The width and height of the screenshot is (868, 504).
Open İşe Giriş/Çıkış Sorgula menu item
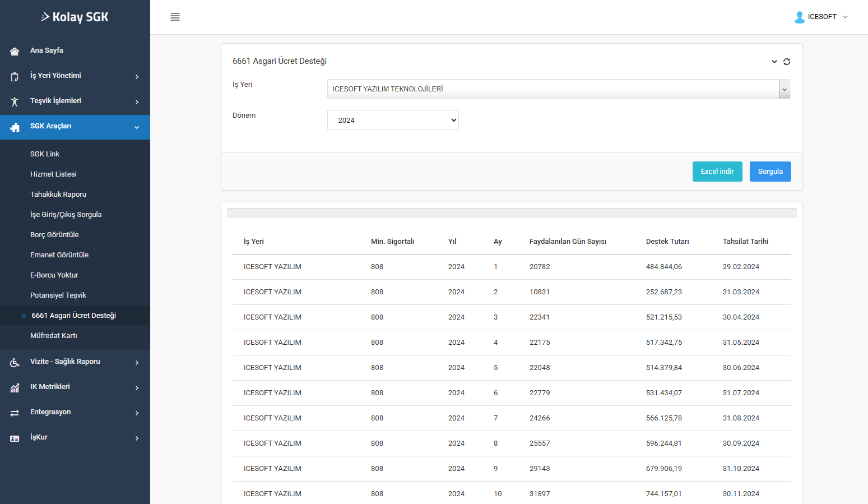(x=66, y=214)
